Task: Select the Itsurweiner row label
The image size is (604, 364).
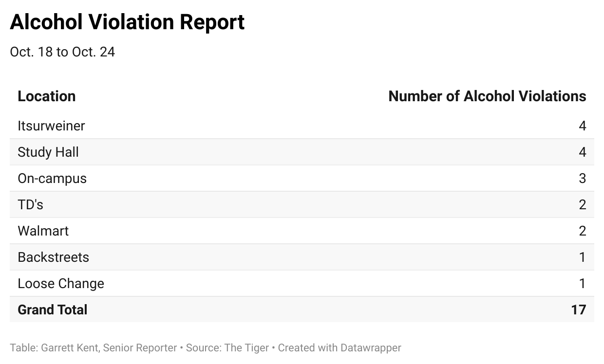Action: [x=51, y=126]
